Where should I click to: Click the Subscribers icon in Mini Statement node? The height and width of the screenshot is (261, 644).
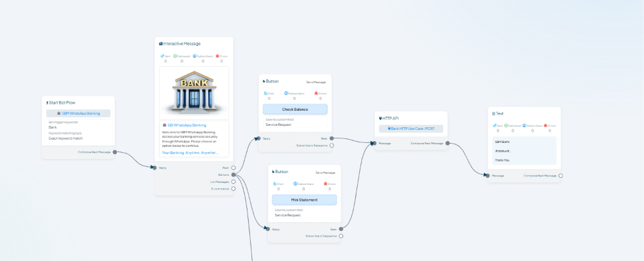click(x=295, y=184)
